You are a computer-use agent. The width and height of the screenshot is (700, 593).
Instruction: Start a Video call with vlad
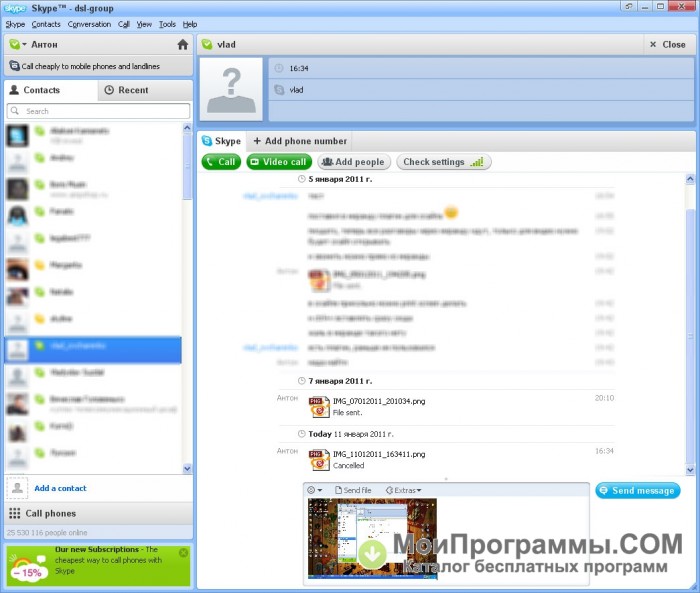pyautogui.click(x=279, y=162)
